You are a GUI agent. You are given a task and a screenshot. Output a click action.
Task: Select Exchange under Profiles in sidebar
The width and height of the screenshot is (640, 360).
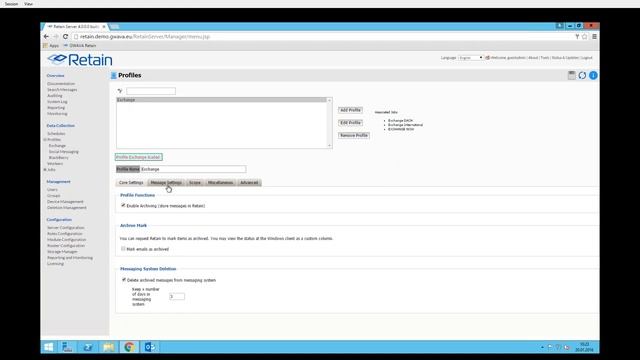(x=57, y=146)
